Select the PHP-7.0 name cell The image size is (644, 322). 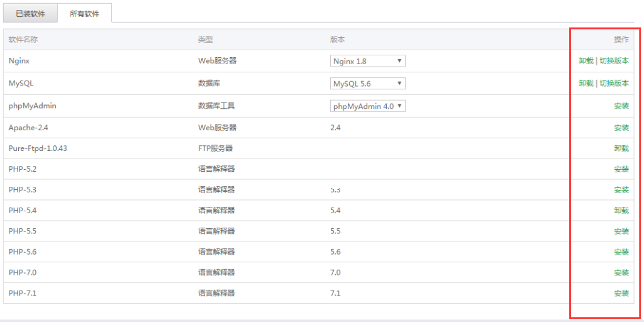23,272
